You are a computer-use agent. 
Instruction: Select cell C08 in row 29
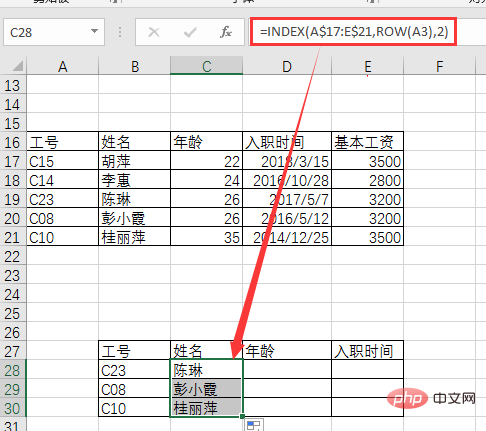pos(135,388)
